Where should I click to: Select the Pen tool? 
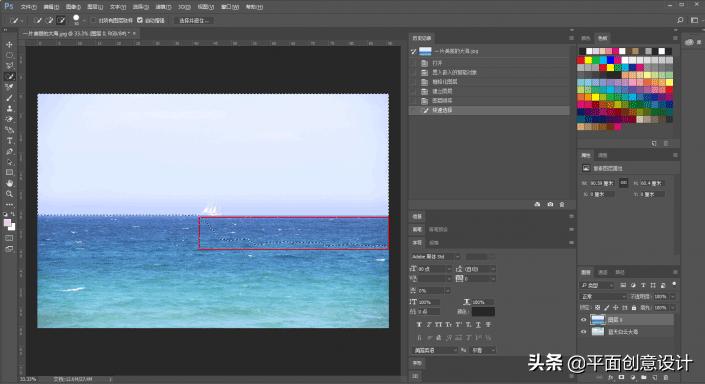tap(9, 152)
